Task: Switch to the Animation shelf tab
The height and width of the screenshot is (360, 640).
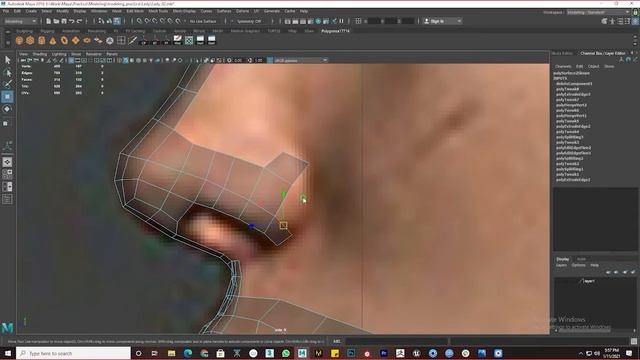Action: click(71, 31)
